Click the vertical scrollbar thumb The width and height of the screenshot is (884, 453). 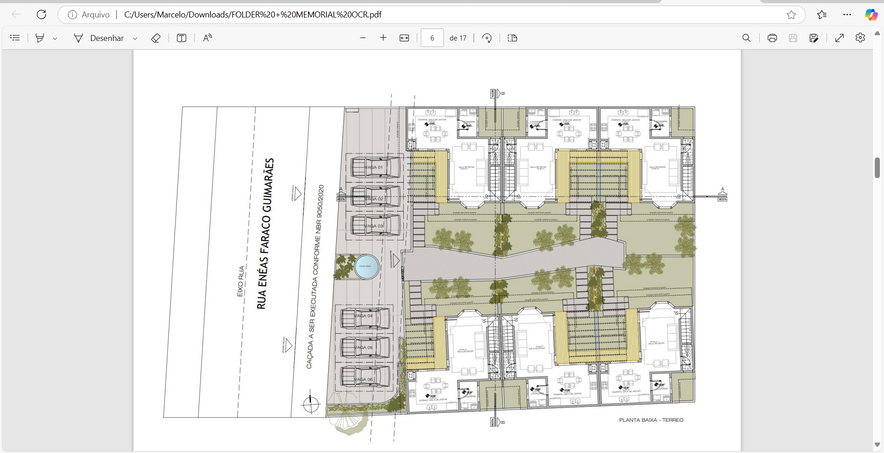point(877,167)
